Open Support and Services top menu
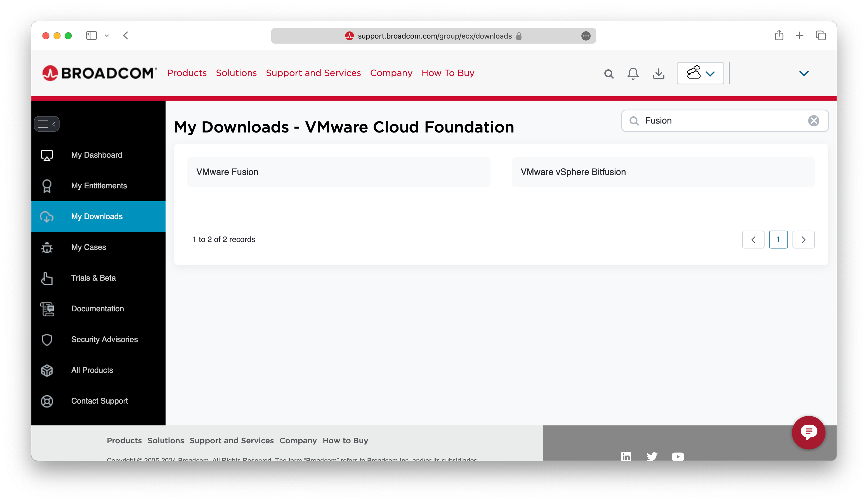The height and width of the screenshot is (502, 868). click(x=313, y=73)
